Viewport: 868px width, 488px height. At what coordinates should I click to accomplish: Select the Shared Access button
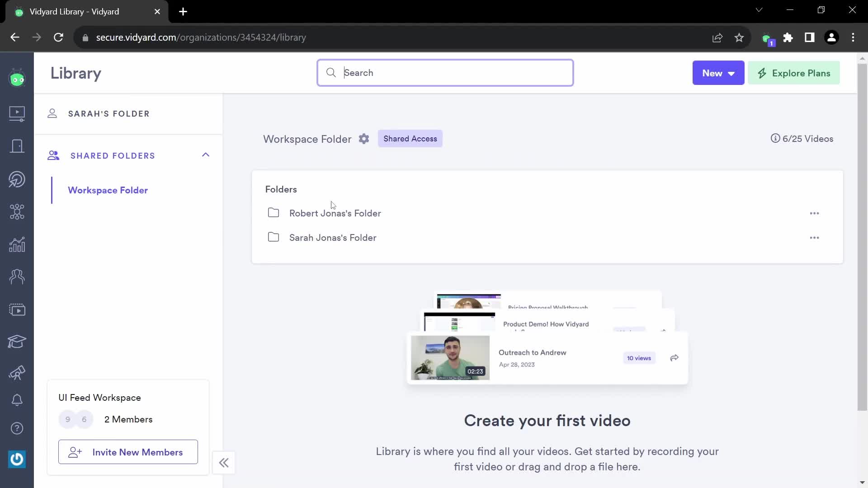(x=410, y=138)
